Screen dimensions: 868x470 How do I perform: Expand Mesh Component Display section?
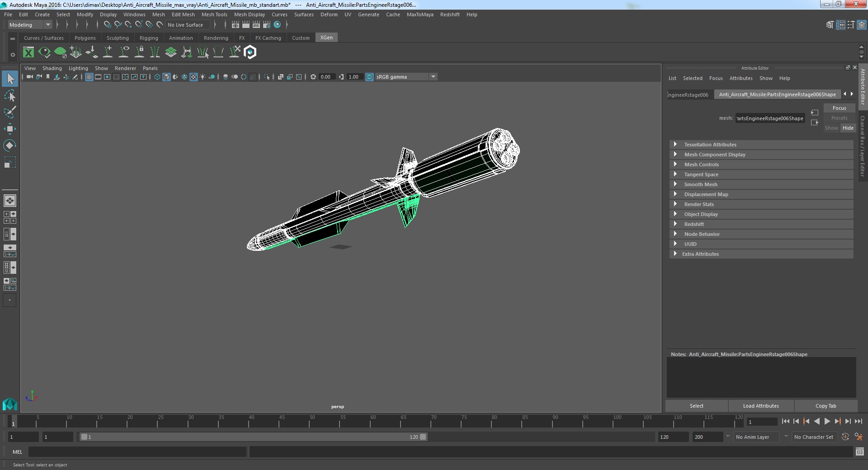(761, 155)
